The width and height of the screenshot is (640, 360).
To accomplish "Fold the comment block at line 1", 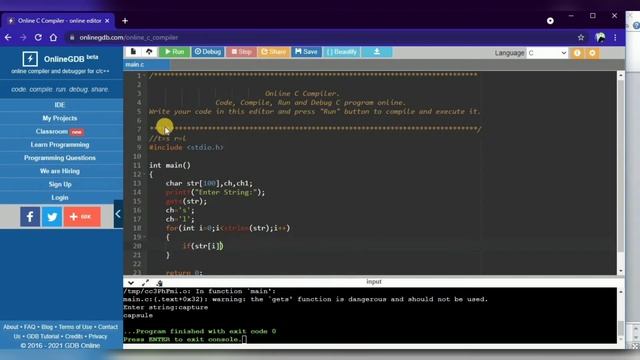I will 144,76.
